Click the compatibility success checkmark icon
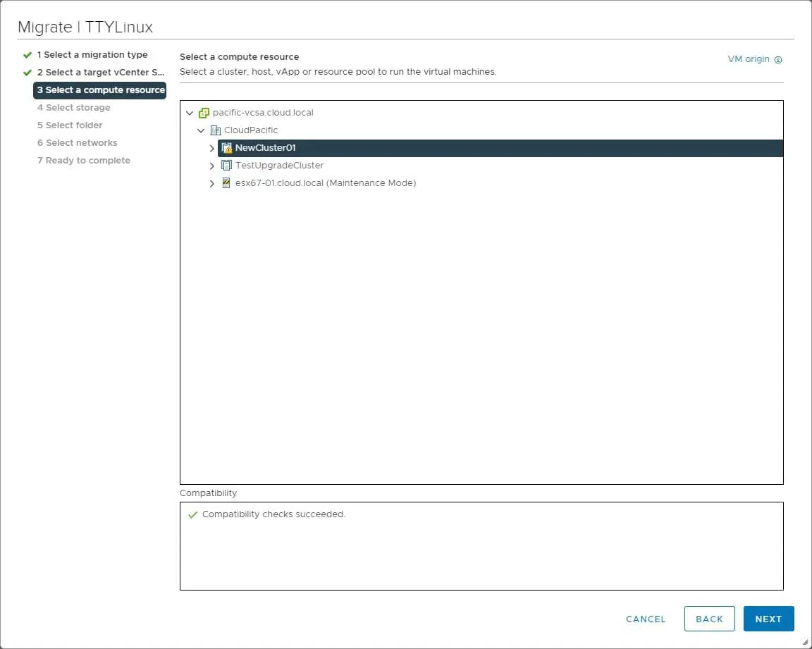The height and width of the screenshot is (649, 812). point(192,515)
